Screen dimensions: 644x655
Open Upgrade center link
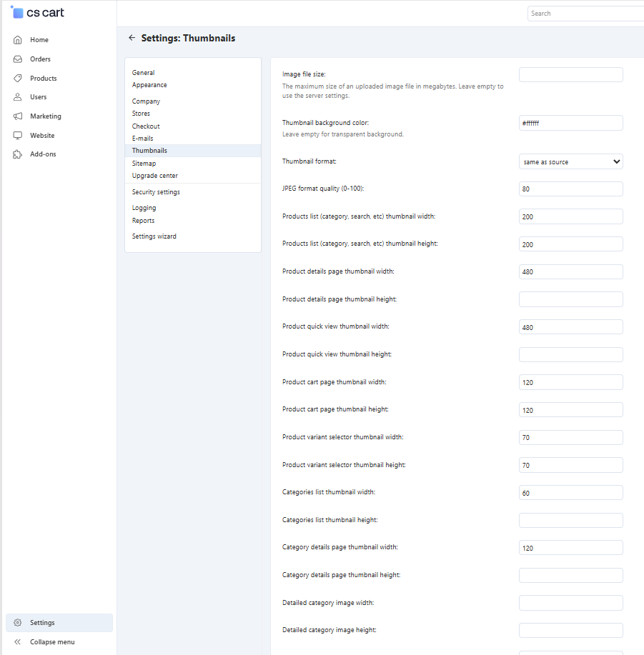point(154,176)
